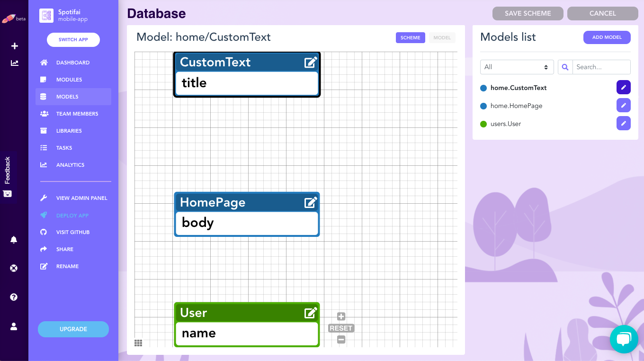Image resolution: width=644 pixels, height=361 pixels.
Task: Zoom out canvas with minus icon
Action: coord(341,339)
